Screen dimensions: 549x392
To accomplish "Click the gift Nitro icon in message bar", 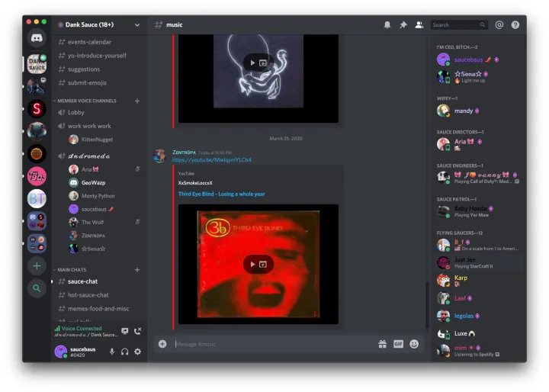I will tap(382, 344).
